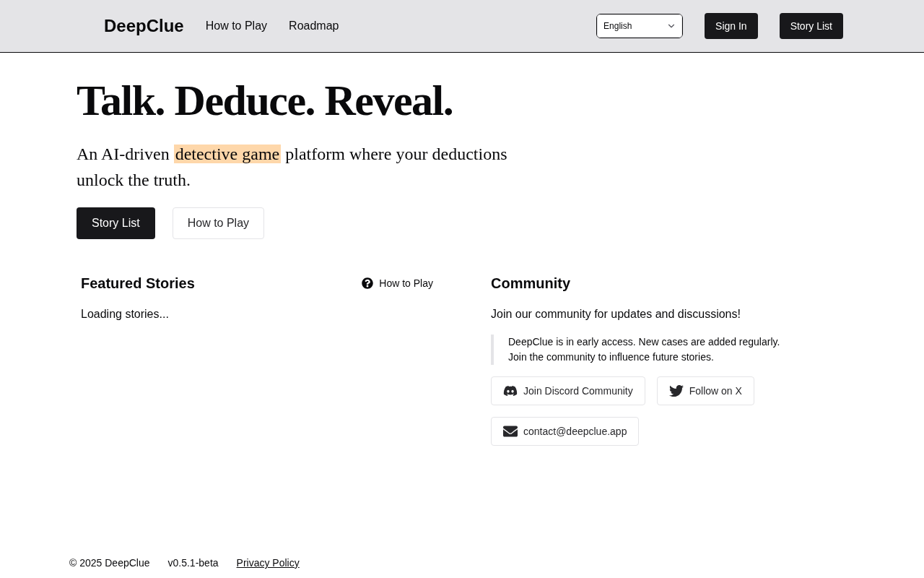Click the contact@deepclue.app email address
Screen dimensions: 924x578
tap(575, 431)
